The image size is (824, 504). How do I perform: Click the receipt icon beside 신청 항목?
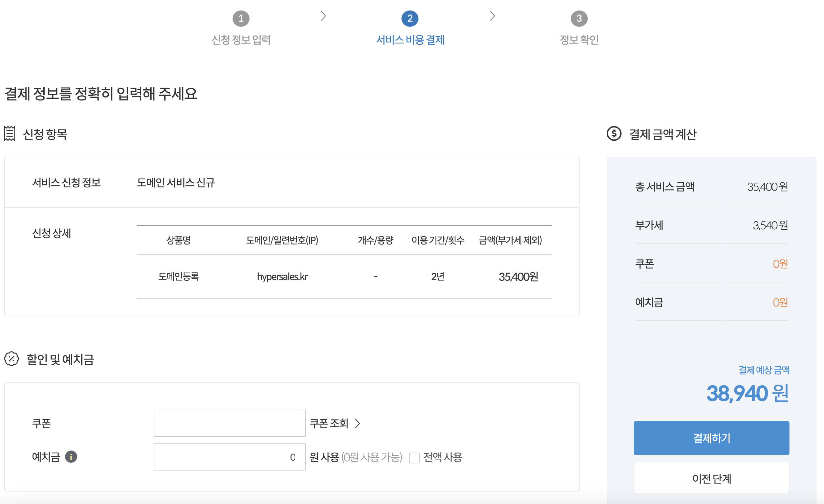10,134
